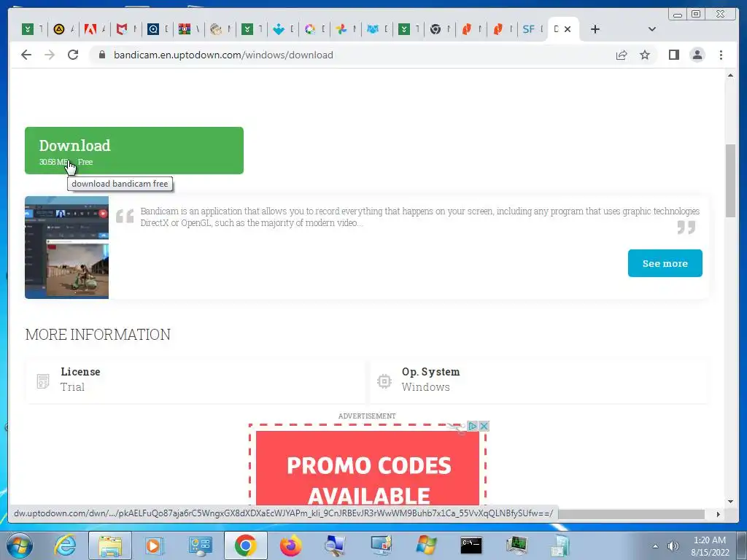The image size is (747, 560).
Task: Click the horizontal scroll right arrow
Action: click(719, 514)
